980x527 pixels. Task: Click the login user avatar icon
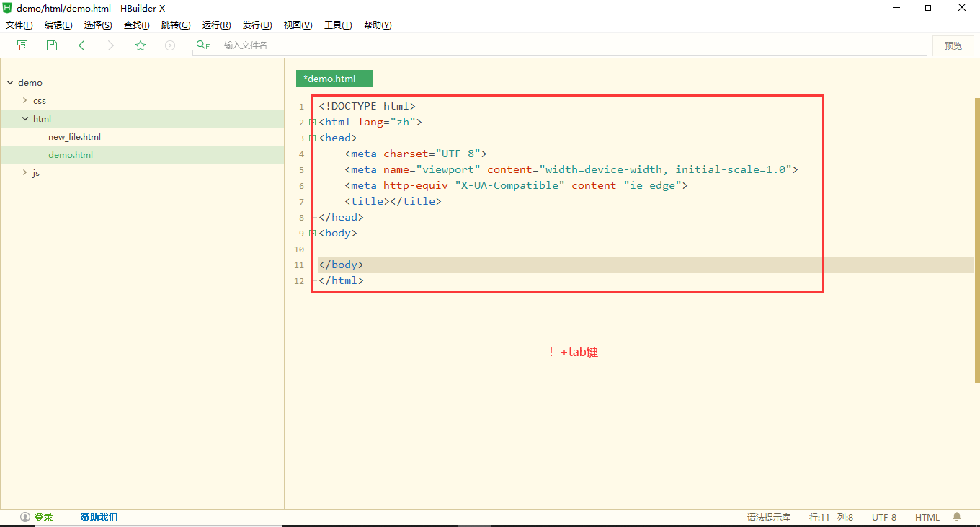point(25,517)
